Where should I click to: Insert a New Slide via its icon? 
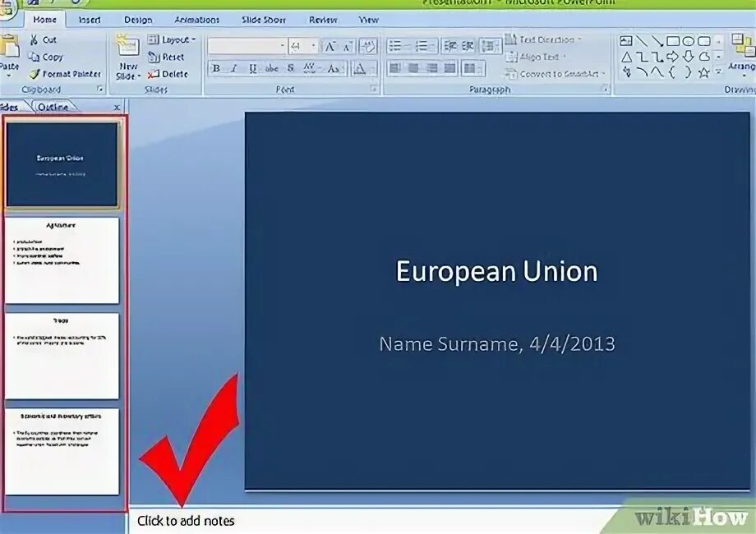[127, 46]
